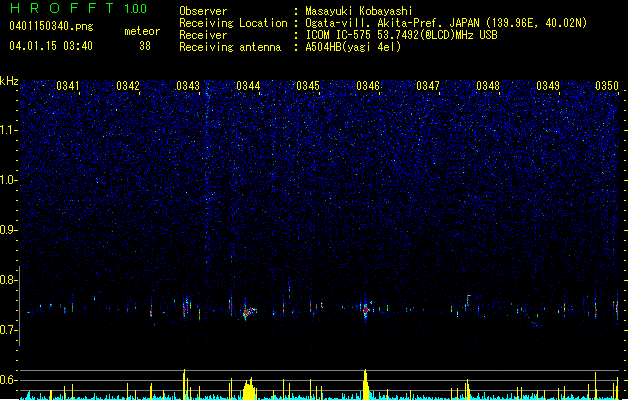The image size is (629, 400).
Task: Click the 0347 time marker
Action: click(428, 86)
